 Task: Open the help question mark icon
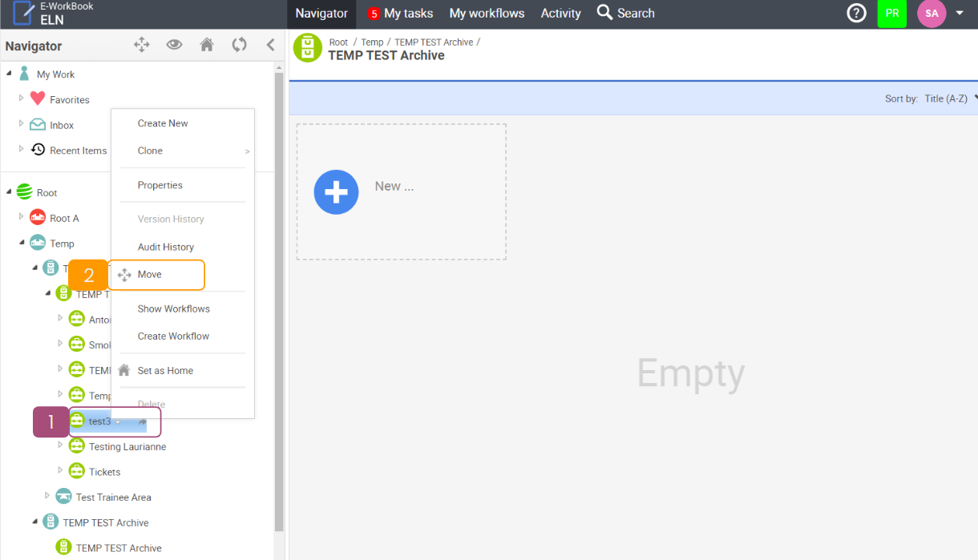coord(856,14)
